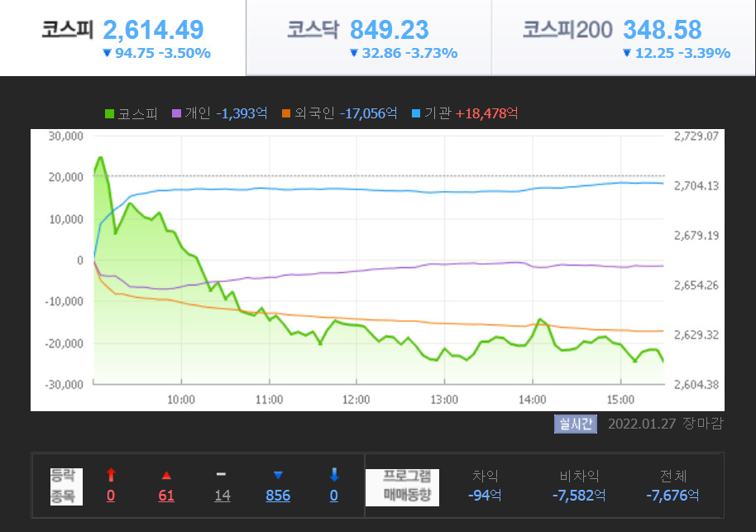Click the 2,604.38 right axis value
Image resolution: width=756 pixels, height=532 pixels.
tap(696, 385)
